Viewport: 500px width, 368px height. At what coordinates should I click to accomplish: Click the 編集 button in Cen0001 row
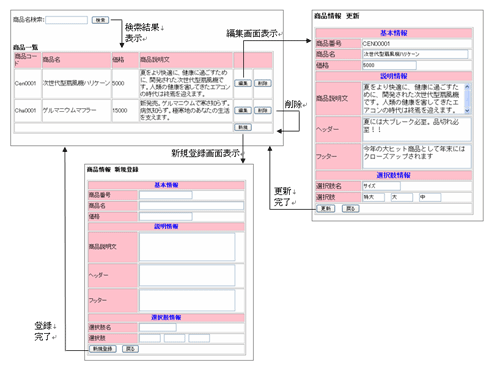pos(243,83)
